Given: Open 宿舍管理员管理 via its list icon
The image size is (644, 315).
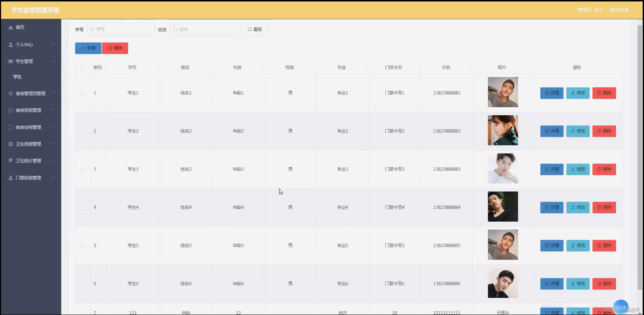Looking at the screenshot, I should tap(11, 93).
